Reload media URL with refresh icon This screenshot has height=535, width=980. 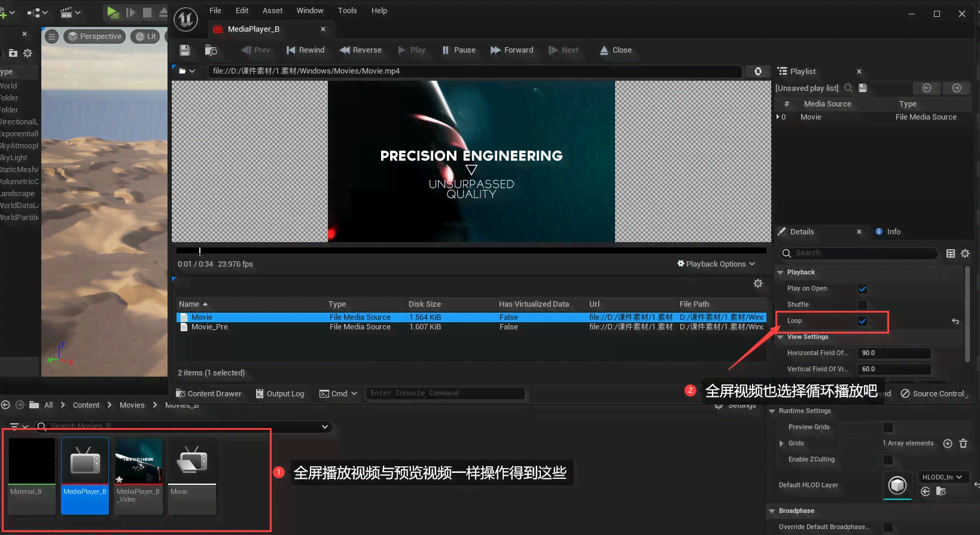pyautogui.click(x=758, y=71)
